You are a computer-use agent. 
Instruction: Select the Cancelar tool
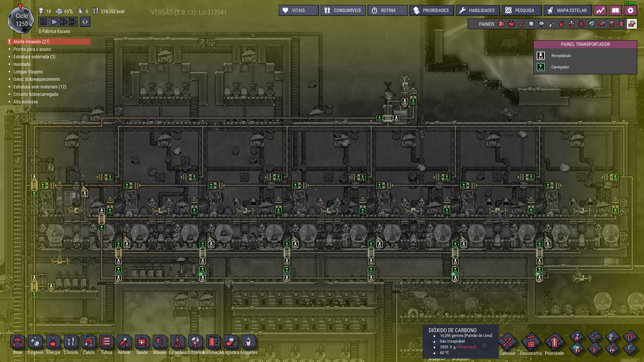pos(507,343)
